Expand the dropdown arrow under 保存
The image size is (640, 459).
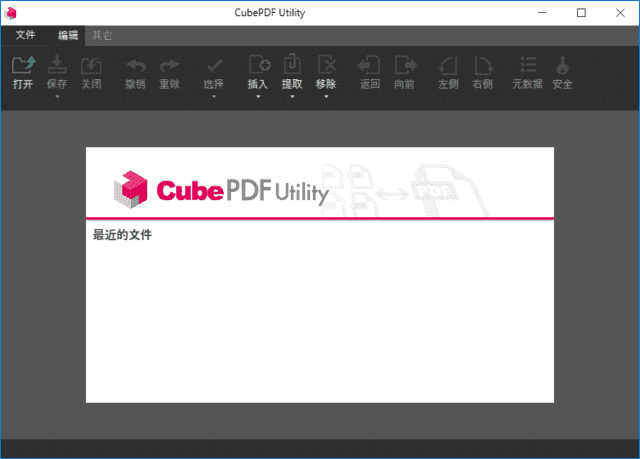pyautogui.click(x=57, y=98)
